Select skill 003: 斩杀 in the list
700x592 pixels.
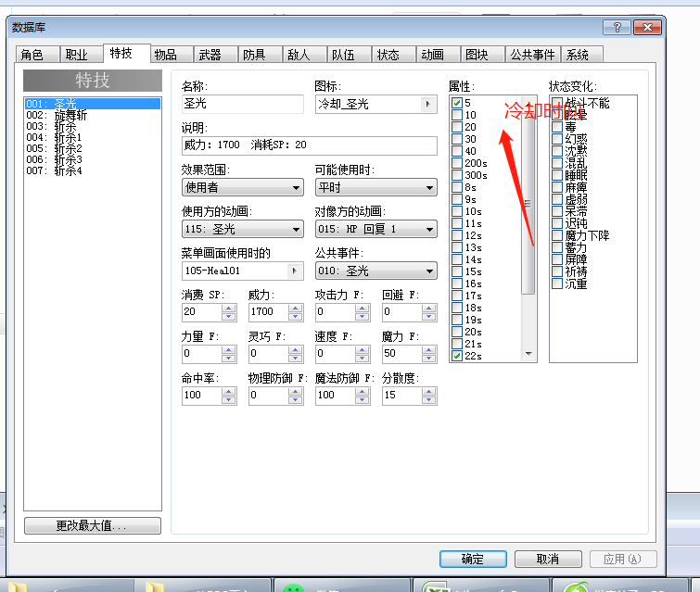point(93,126)
